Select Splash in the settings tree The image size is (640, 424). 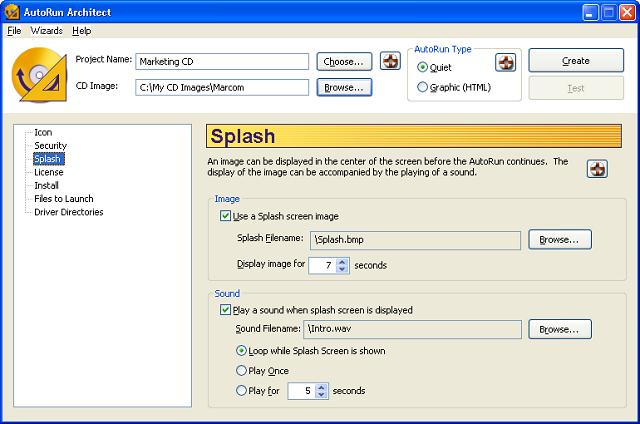[x=49, y=159]
